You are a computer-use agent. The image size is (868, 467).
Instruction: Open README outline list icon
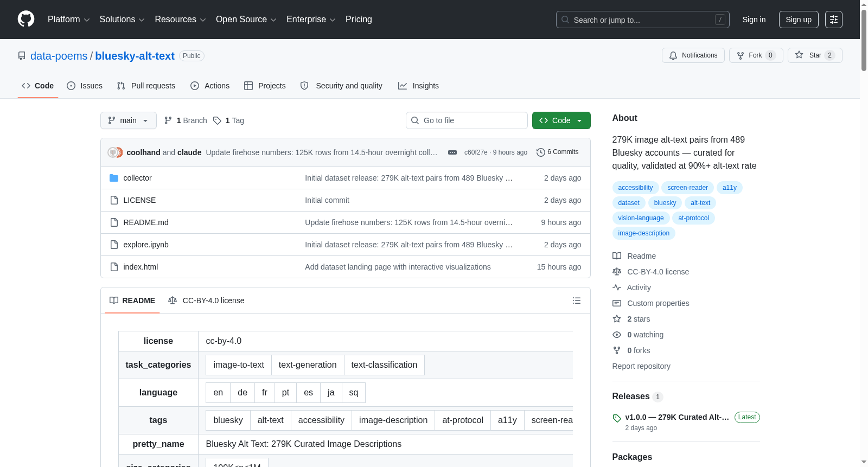pos(577,300)
